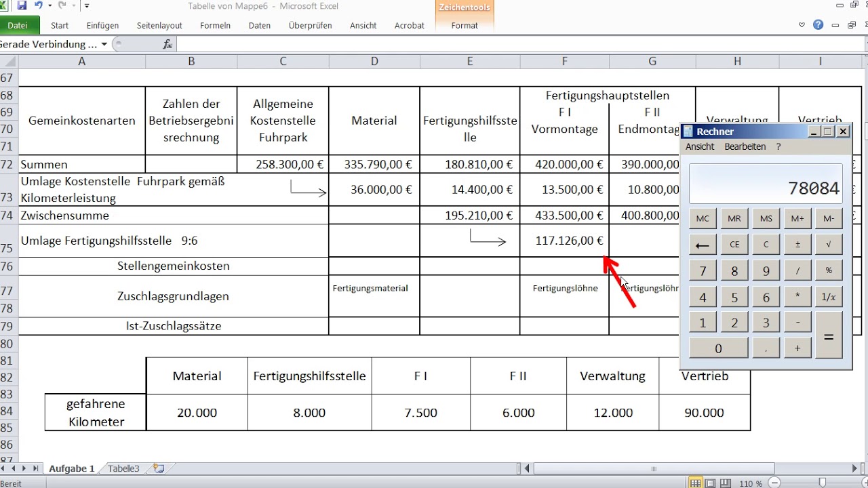868x488 pixels.
Task: Click the ± sign toggle button
Action: pos(797,245)
